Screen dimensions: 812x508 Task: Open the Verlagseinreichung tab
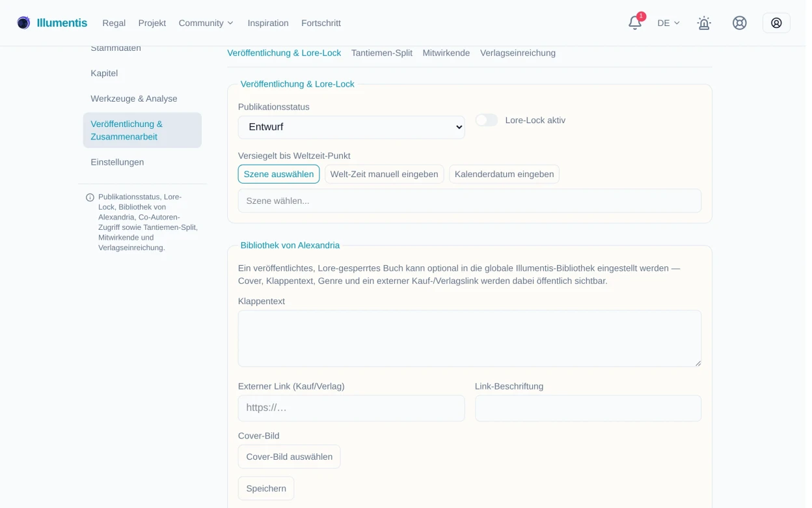518,53
